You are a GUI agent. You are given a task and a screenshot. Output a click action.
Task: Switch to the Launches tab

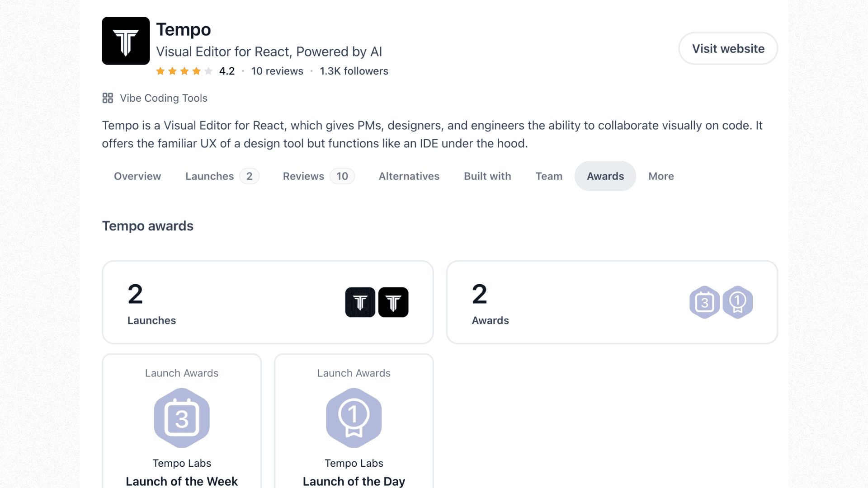click(x=222, y=176)
